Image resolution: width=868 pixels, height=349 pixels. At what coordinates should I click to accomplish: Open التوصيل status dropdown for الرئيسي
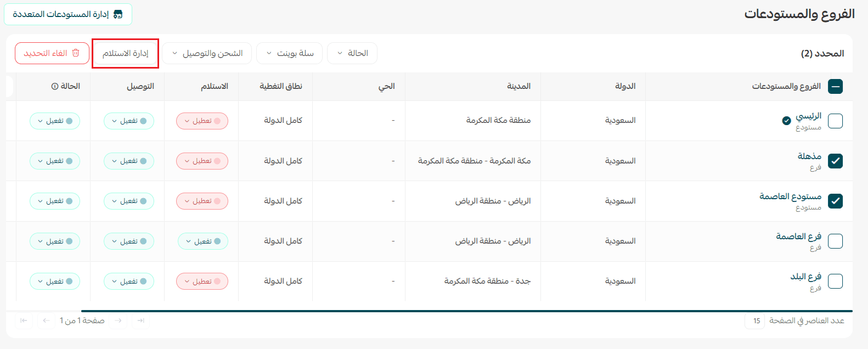click(x=129, y=121)
